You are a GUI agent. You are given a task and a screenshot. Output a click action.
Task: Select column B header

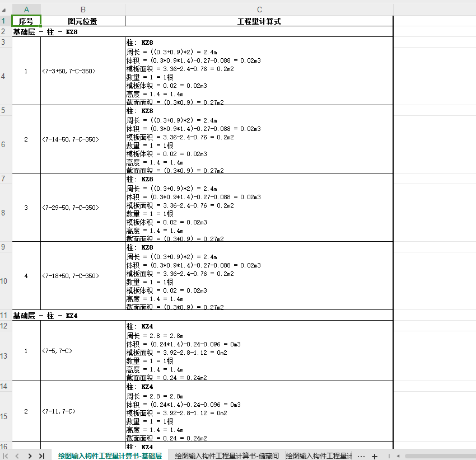coord(83,10)
